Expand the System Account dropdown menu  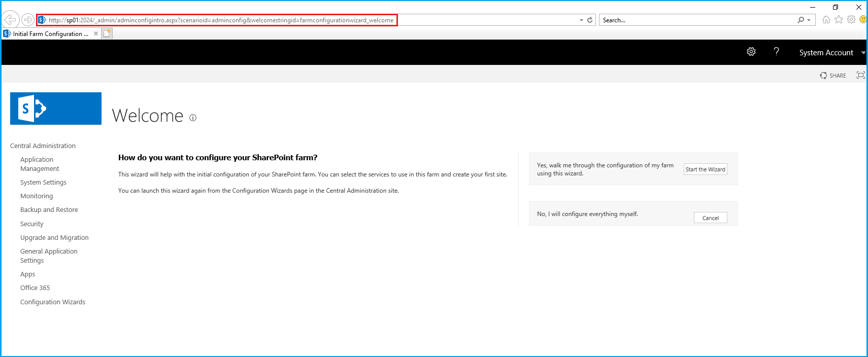click(x=863, y=53)
